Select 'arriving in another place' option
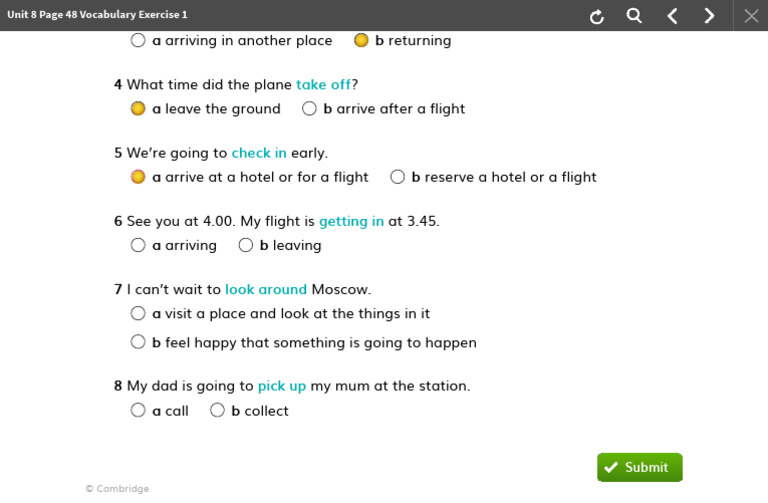The height and width of the screenshot is (503, 768). click(x=138, y=41)
